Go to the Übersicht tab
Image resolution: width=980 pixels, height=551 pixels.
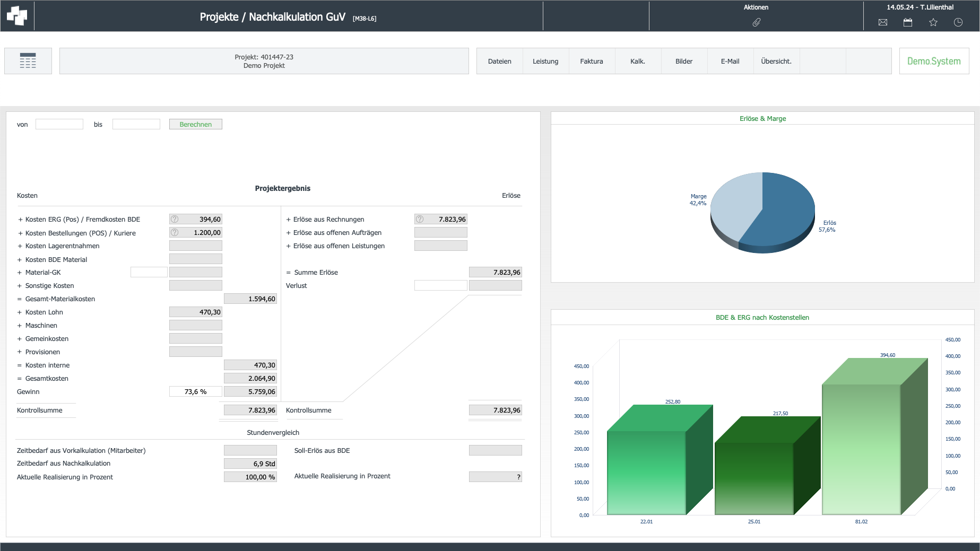(776, 62)
